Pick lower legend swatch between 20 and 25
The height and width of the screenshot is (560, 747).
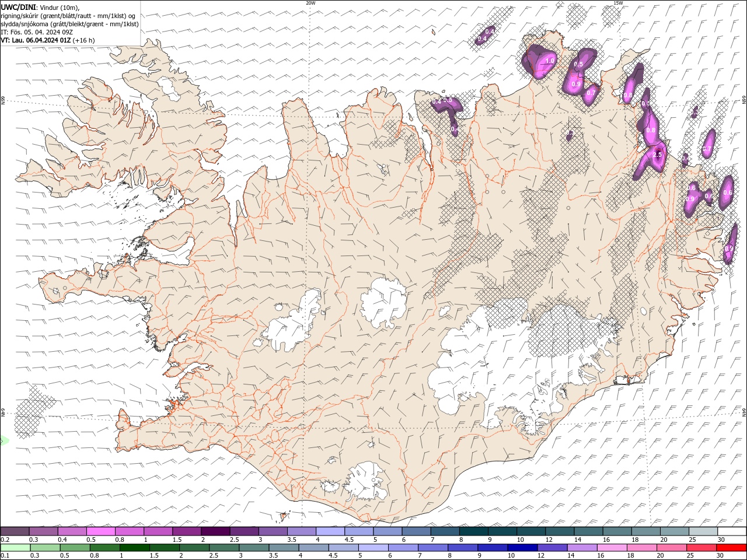tap(671, 548)
